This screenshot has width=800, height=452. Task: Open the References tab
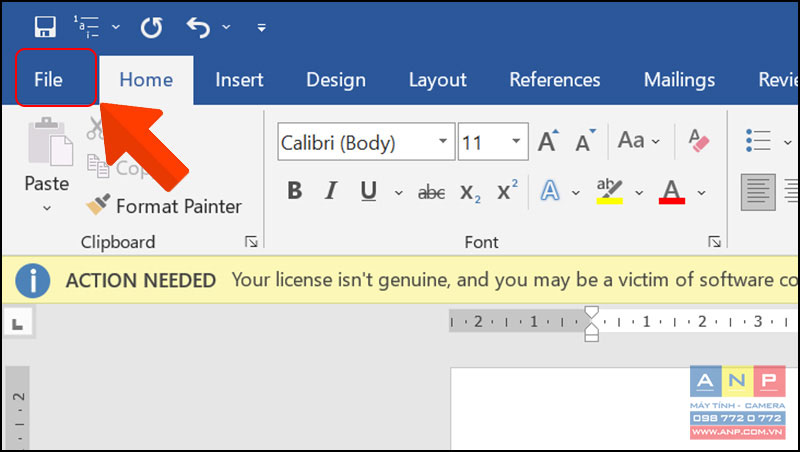(x=555, y=80)
